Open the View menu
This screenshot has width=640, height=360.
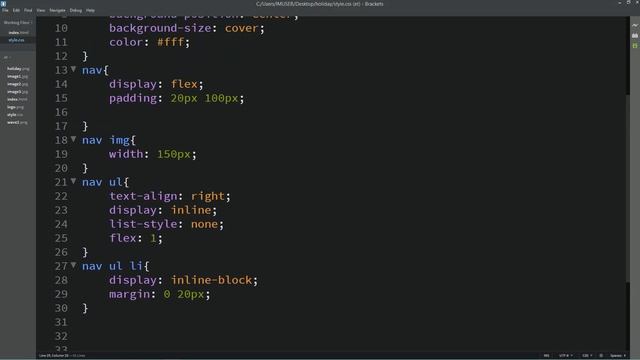point(41,10)
